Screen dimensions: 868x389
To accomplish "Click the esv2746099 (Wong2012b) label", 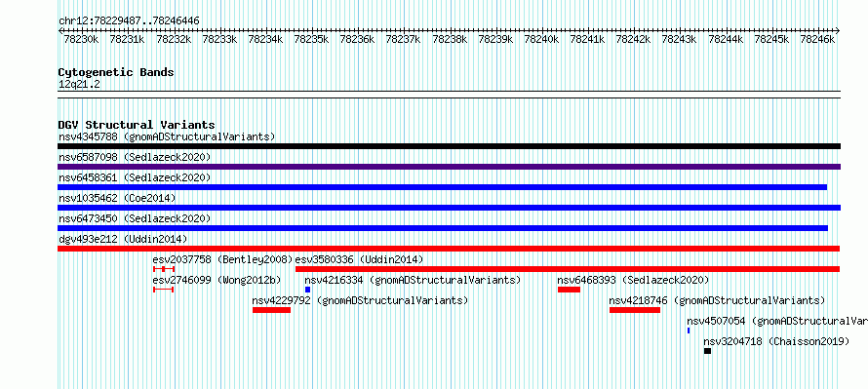I will 217,280.
